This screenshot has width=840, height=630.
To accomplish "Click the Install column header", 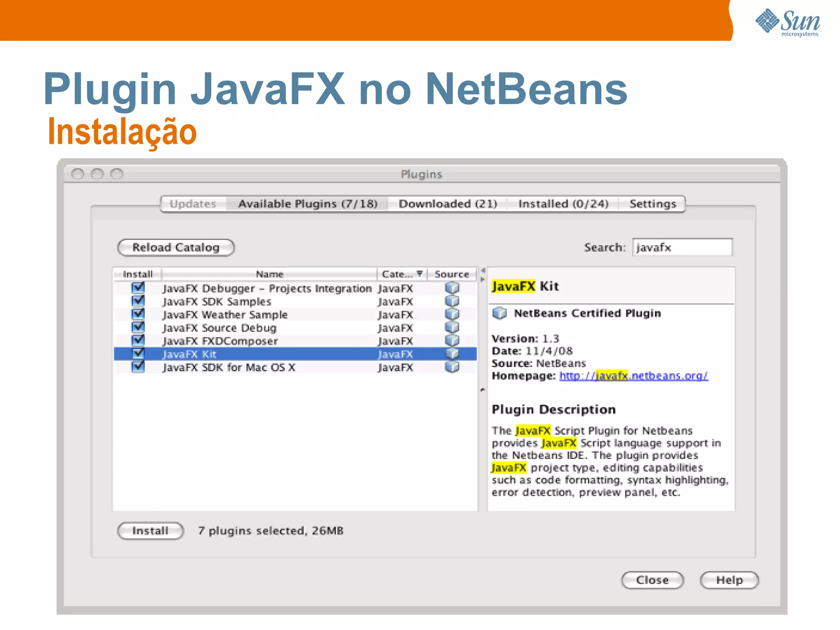I will click(x=138, y=274).
